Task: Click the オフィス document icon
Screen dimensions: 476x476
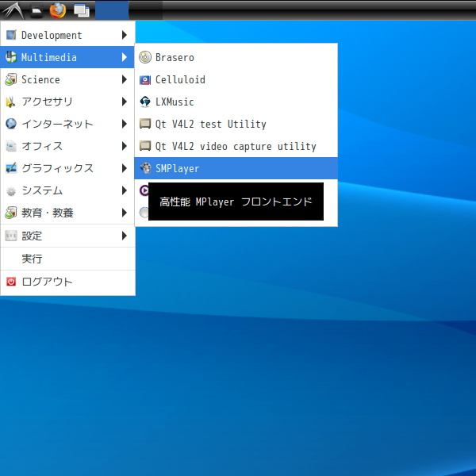Action: (x=11, y=146)
